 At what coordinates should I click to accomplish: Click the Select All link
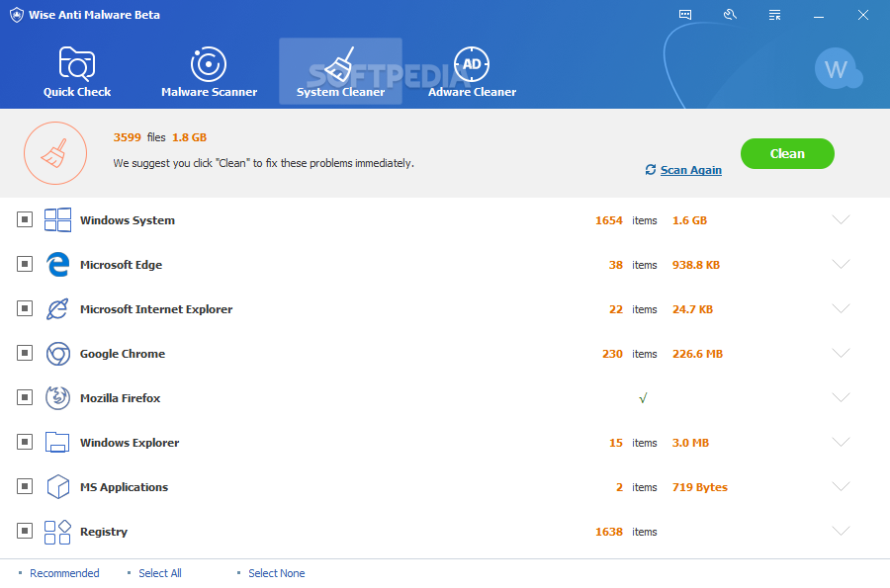(x=160, y=573)
